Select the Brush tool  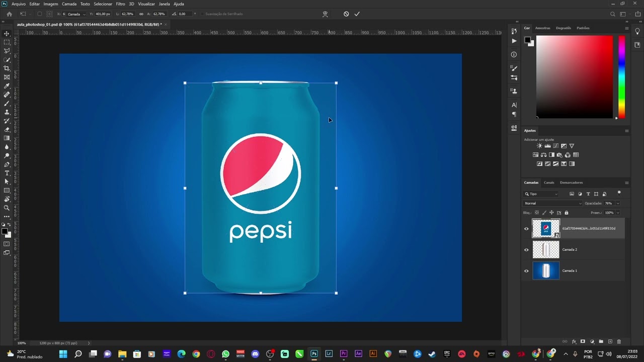(7, 103)
